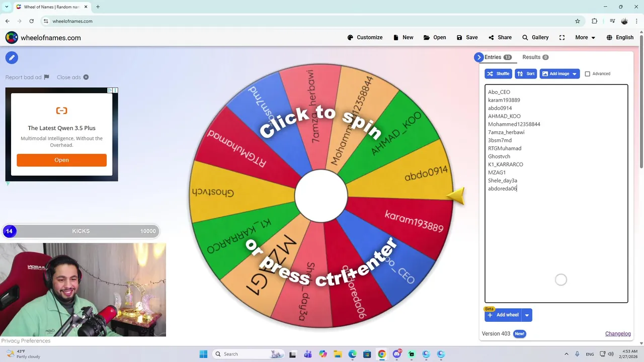644x362 pixels.
Task: Click the Add image button
Action: pos(559,73)
